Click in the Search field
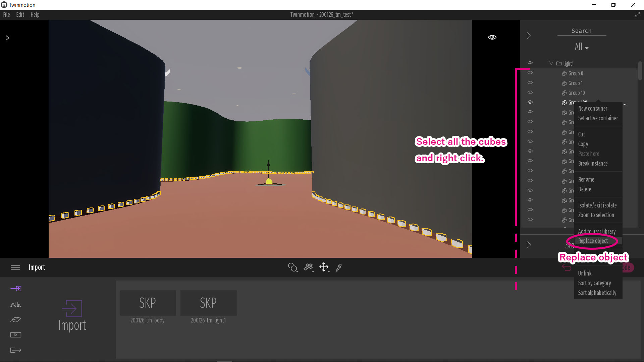The width and height of the screenshot is (644, 362). pyautogui.click(x=582, y=31)
